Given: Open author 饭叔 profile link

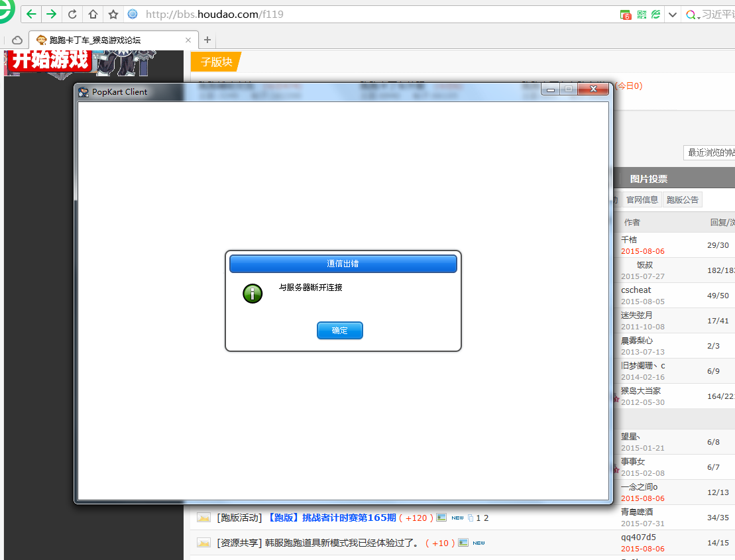Looking at the screenshot, I should pos(644,265).
